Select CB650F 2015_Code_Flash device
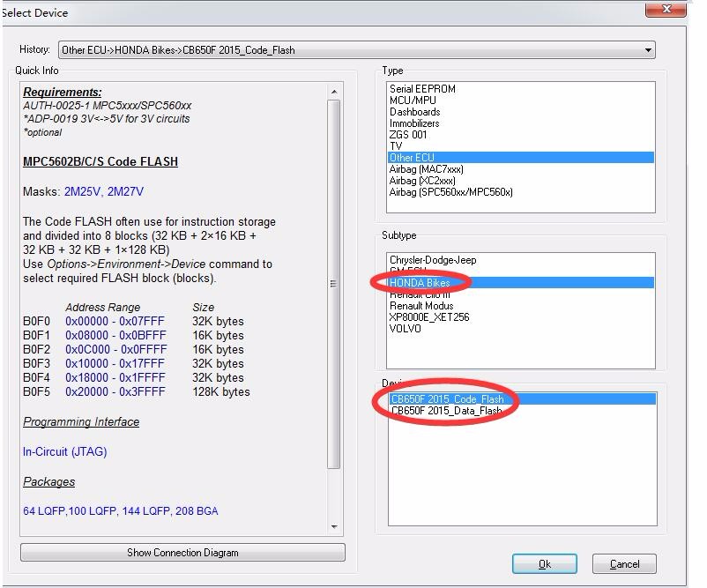 click(522, 399)
